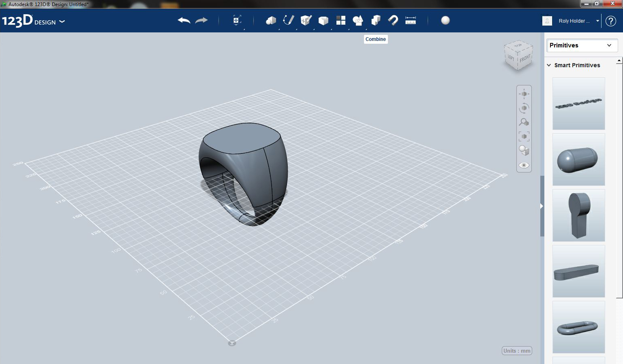This screenshot has height=364, width=623.
Task: Select the Zoom magnifier tool
Action: coord(524,122)
